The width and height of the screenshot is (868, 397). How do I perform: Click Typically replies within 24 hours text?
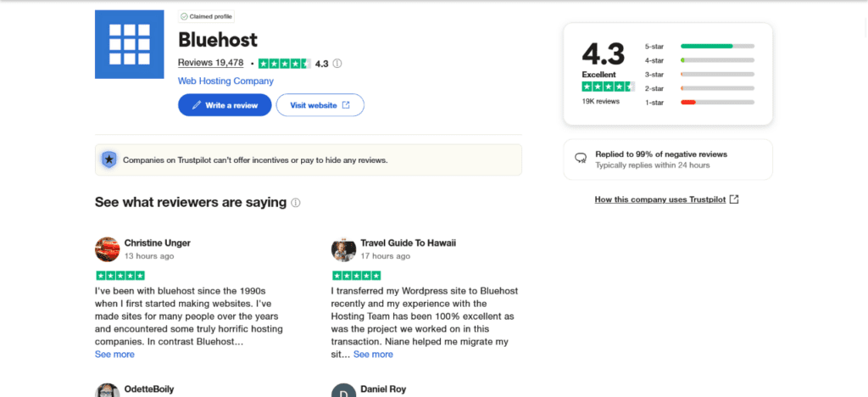tap(653, 165)
